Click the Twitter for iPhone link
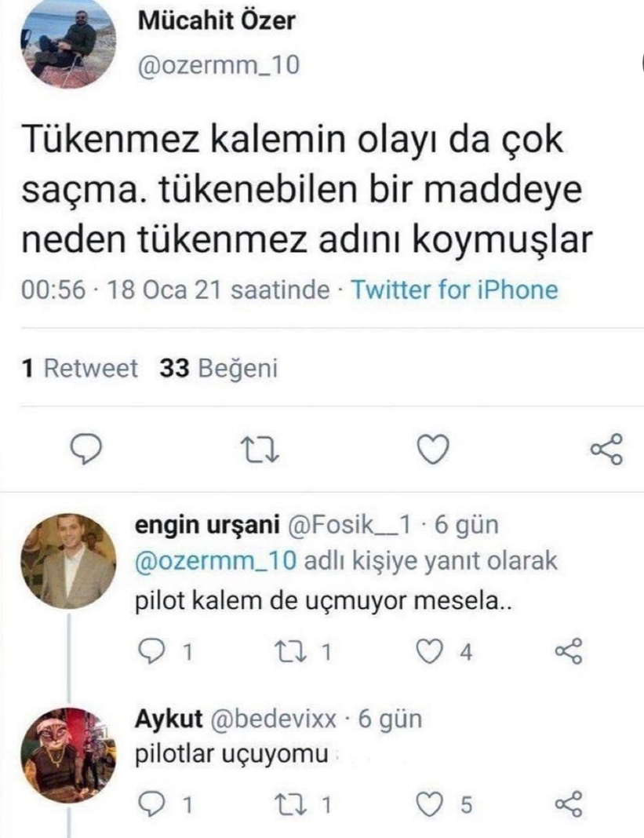Image resolution: width=644 pixels, height=838 pixels. (x=454, y=290)
